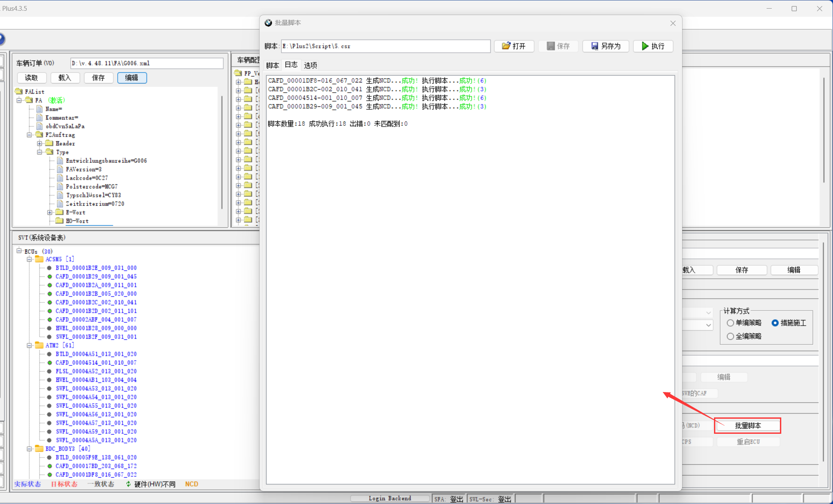The height and width of the screenshot is (504, 833).
Task: Click the FP_Ve folder icon in 车辆配置
Action: click(238, 73)
